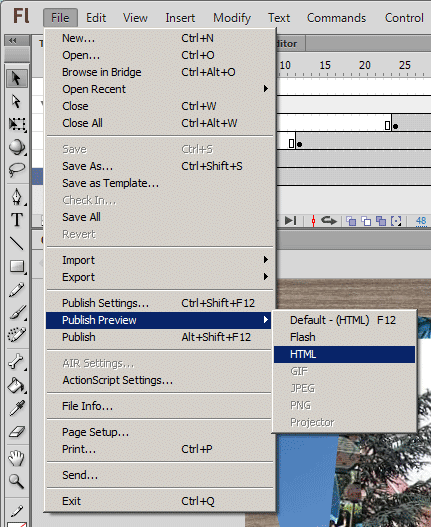Image resolution: width=431 pixels, height=527 pixels.
Task: Collapse the tools panel double-arrow
Action: tap(13, 41)
